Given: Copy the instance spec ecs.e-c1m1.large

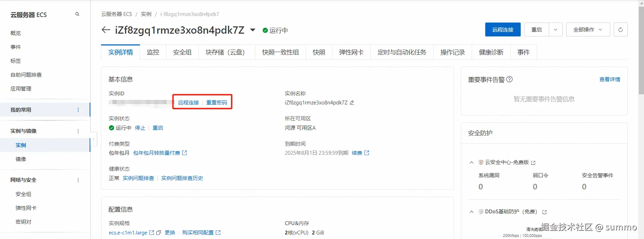Looking at the screenshot, I should tap(158, 232).
